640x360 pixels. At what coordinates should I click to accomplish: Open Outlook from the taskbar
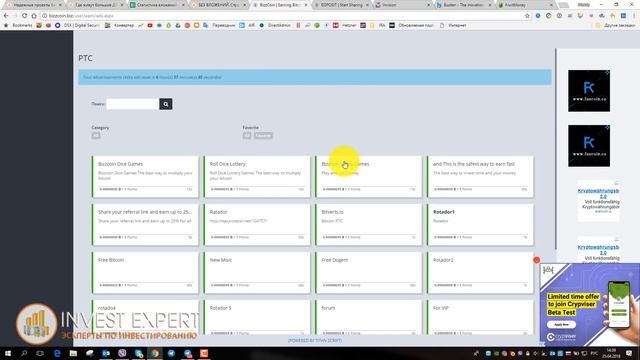coord(106,353)
